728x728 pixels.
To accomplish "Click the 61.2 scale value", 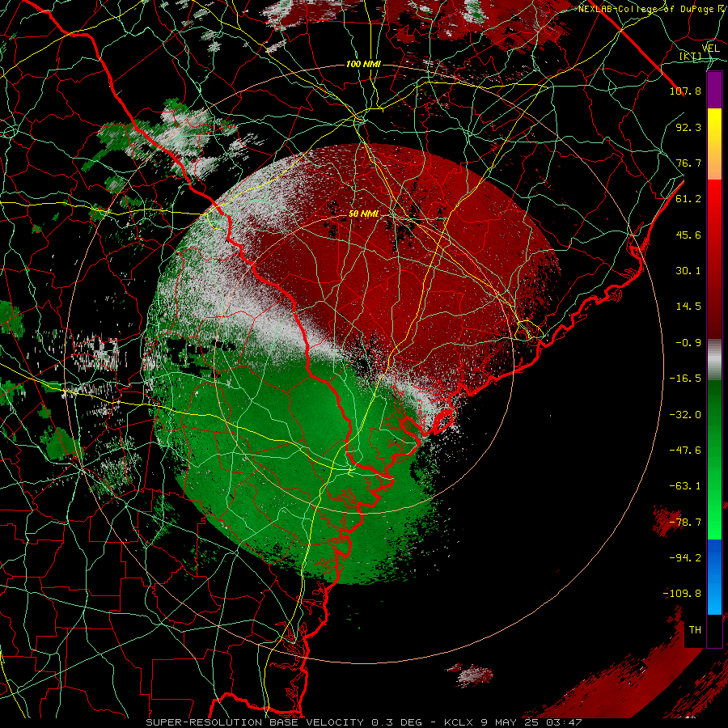I will click(x=688, y=199).
